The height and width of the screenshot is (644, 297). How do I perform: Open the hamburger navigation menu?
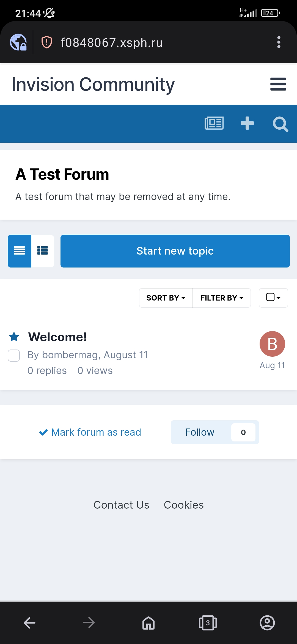(x=278, y=84)
